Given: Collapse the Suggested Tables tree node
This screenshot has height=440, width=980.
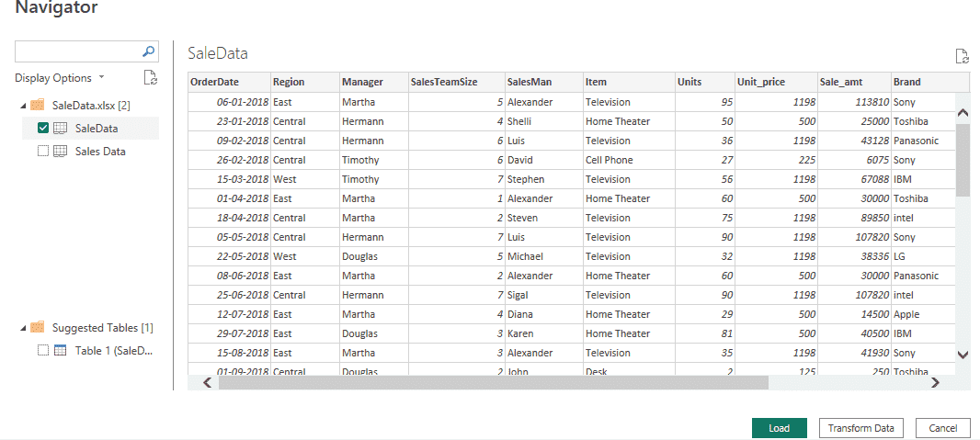Looking at the screenshot, I should 23,328.
